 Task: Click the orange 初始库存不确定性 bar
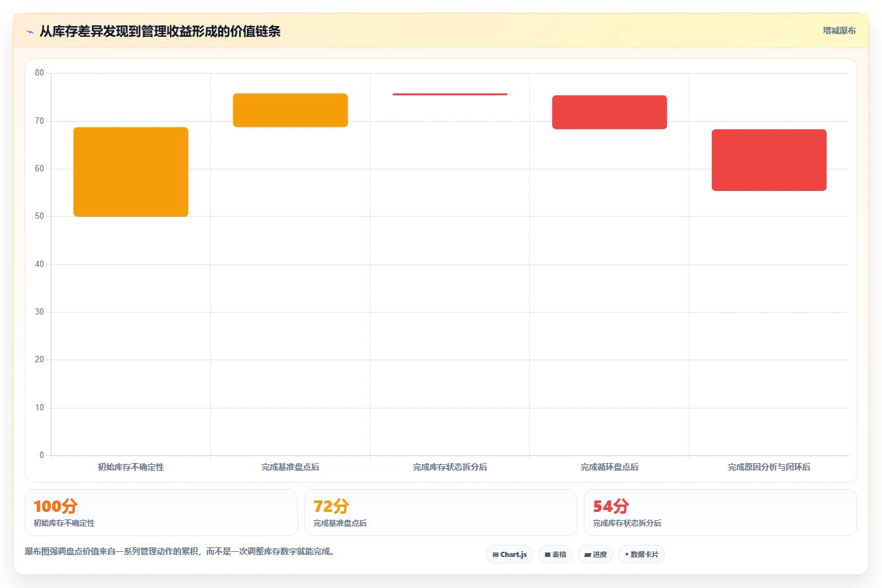tap(131, 172)
